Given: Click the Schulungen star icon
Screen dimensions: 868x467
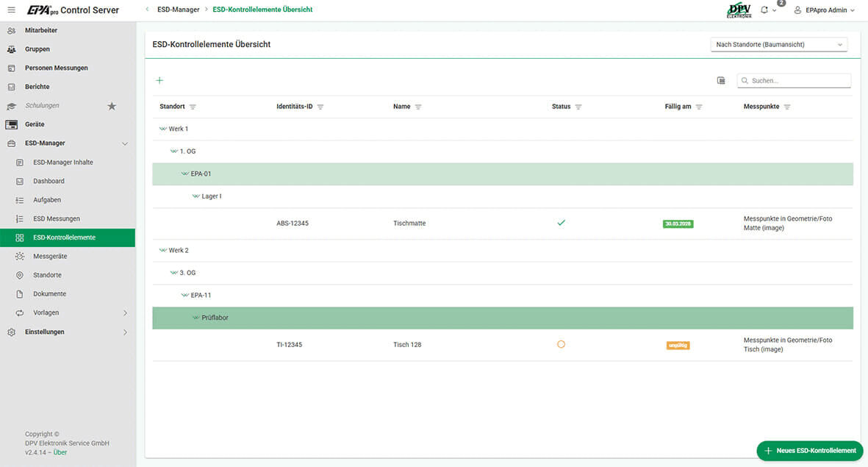Looking at the screenshot, I should (x=112, y=106).
